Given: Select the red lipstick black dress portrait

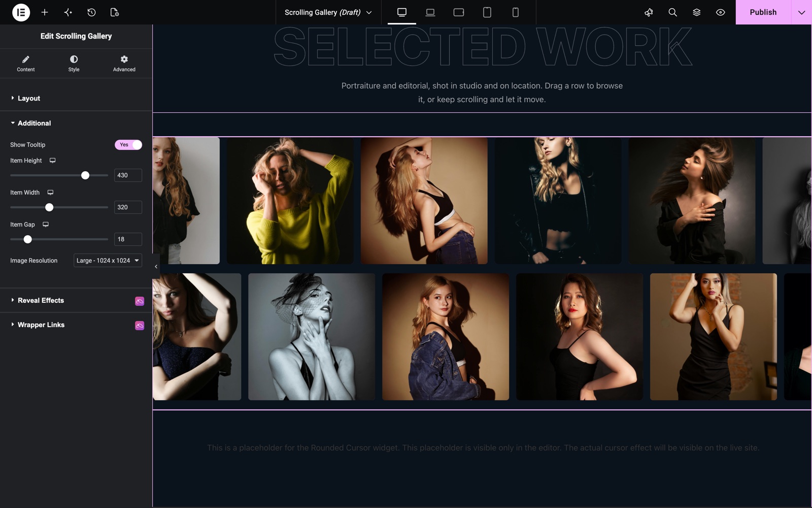Looking at the screenshot, I should pyautogui.click(x=580, y=337).
